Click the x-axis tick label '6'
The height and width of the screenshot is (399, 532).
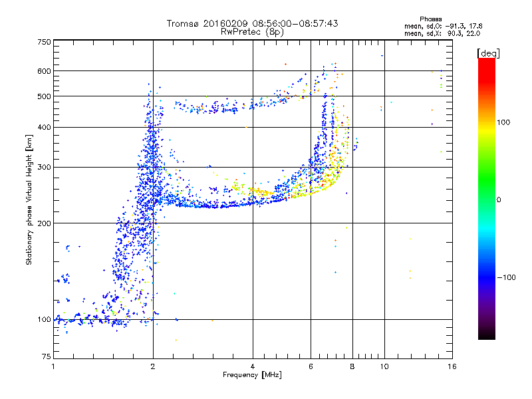(x=311, y=366)
